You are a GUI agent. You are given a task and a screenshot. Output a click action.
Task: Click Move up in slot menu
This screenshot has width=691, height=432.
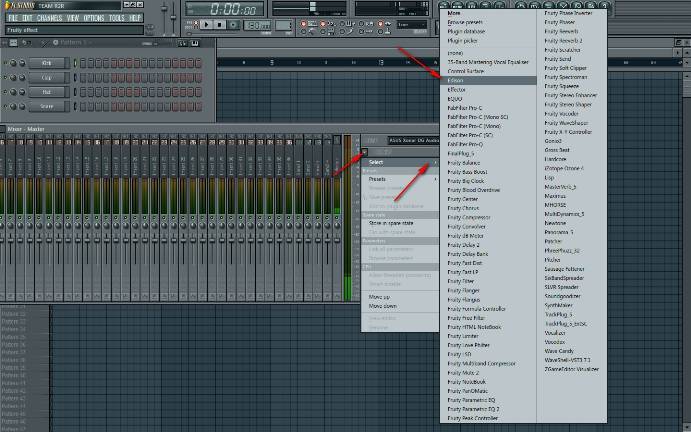tap(400, 297)
